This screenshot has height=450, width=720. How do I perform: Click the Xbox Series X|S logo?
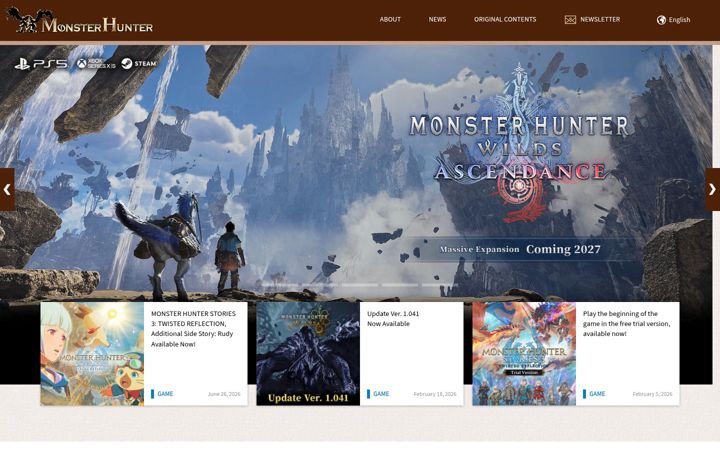click(x=96, y=64)
